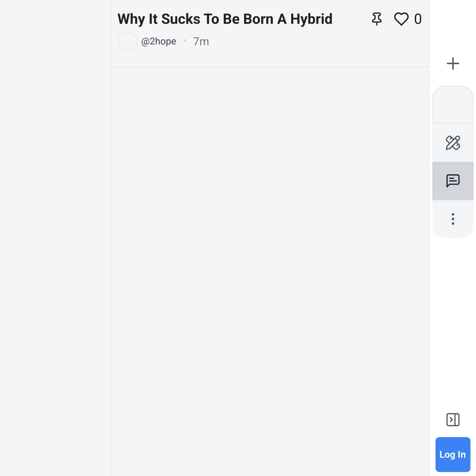Click the dot separator between username and time
This screenshot has height=476, width=476.
click(185, 41)
